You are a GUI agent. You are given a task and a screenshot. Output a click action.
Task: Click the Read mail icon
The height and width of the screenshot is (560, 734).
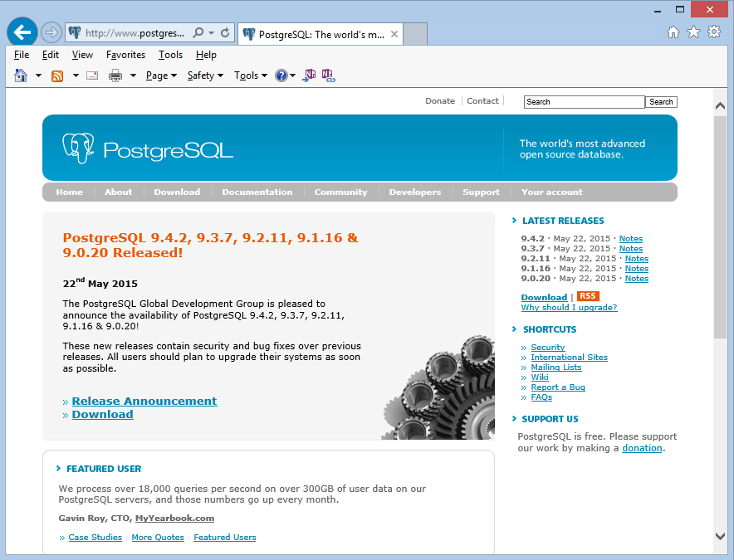[92, 75]
